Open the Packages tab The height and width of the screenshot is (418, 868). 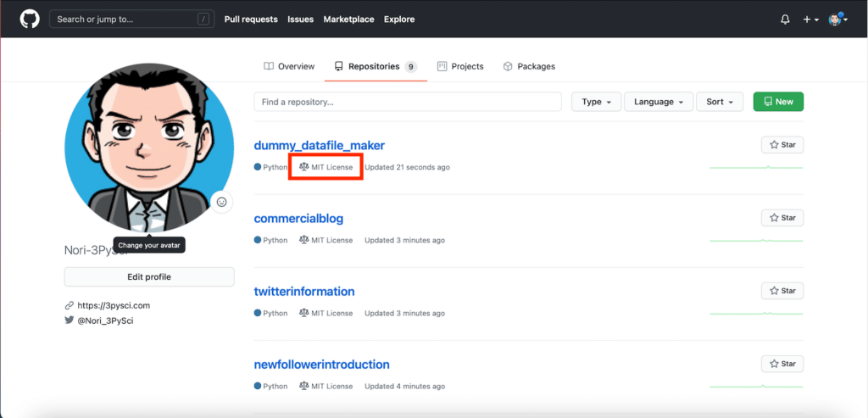pyautogui.click(x=529, y=66)
